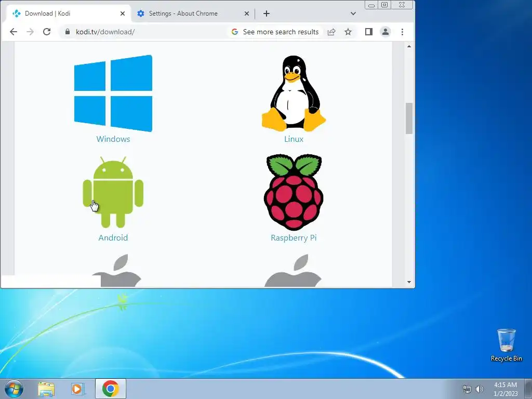Open the Windows download link text

point(113,139)
